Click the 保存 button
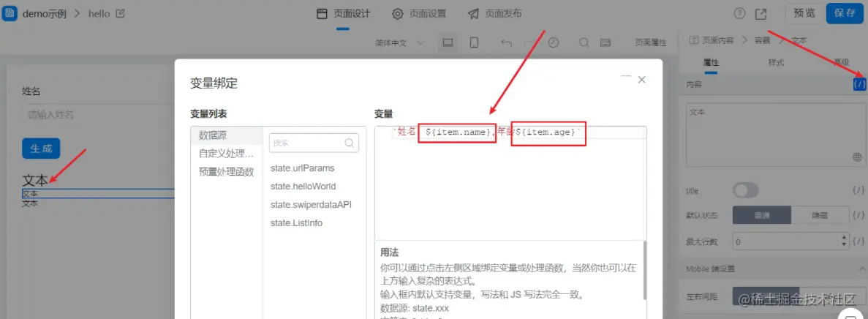Viewport: 868px width, 319px height. tap(845, 13)
